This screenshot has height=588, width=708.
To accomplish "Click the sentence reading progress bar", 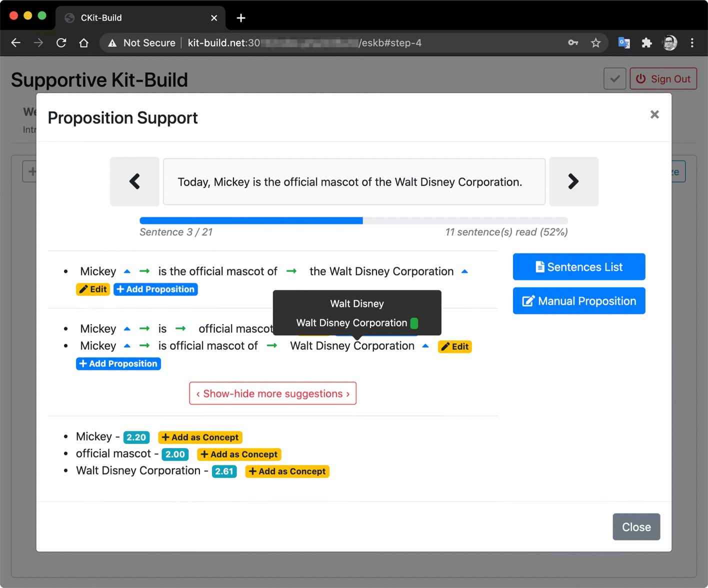I will pos(354,220).
